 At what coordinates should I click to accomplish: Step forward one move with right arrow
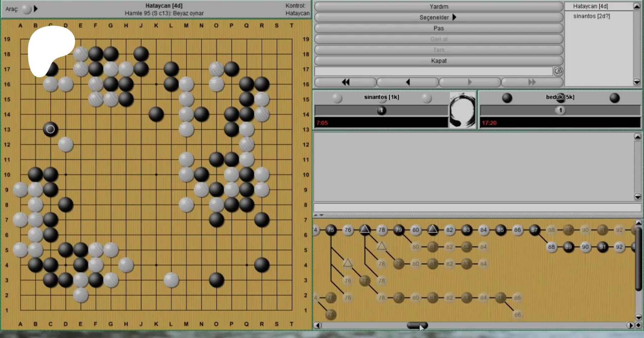[470, 82]
